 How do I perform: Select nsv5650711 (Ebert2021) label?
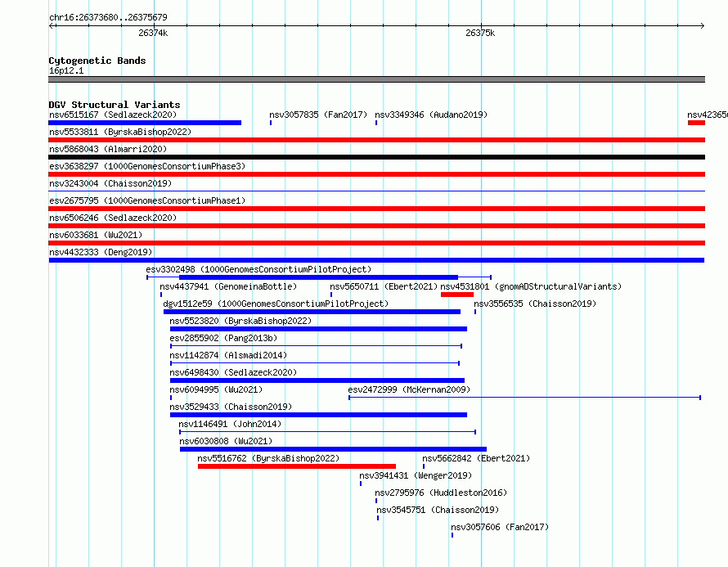click(384, 286)
